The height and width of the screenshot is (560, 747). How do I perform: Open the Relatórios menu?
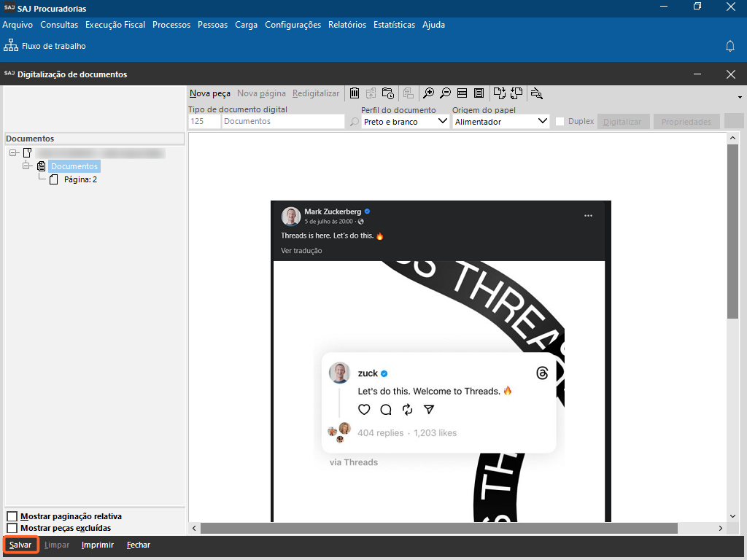click(347, 25)
